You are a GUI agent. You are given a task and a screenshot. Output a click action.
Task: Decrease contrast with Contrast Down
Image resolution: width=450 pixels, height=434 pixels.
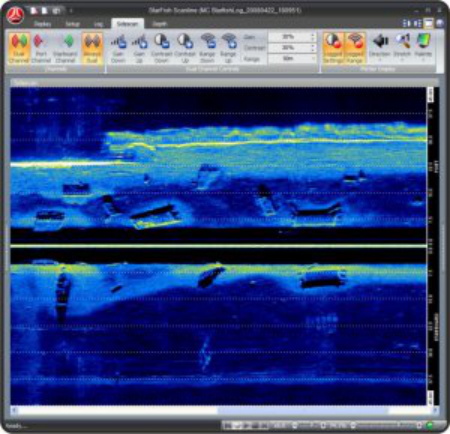click(162, 48)
